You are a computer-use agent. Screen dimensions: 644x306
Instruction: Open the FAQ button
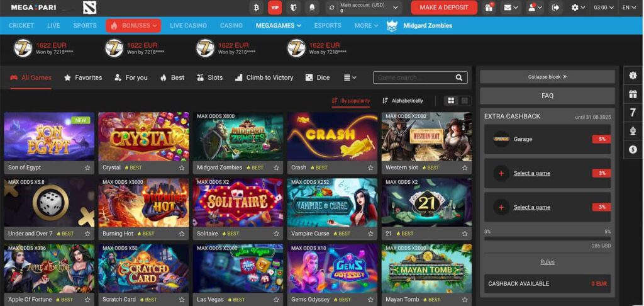pos(548,96)
